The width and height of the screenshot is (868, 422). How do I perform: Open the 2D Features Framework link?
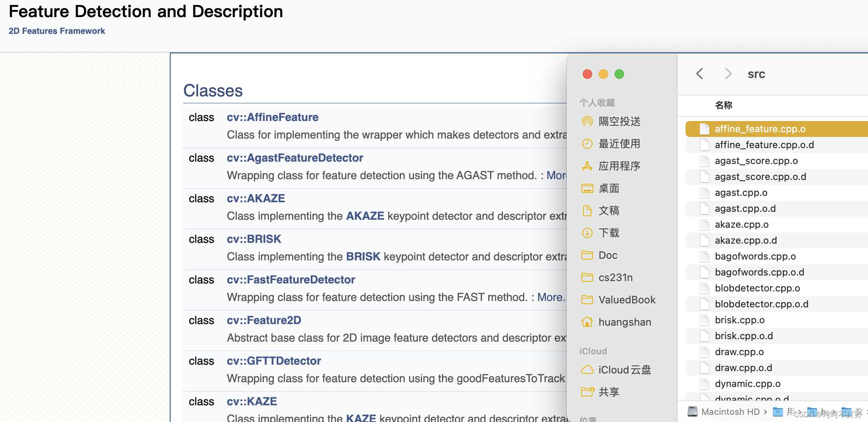click(57, 31)
